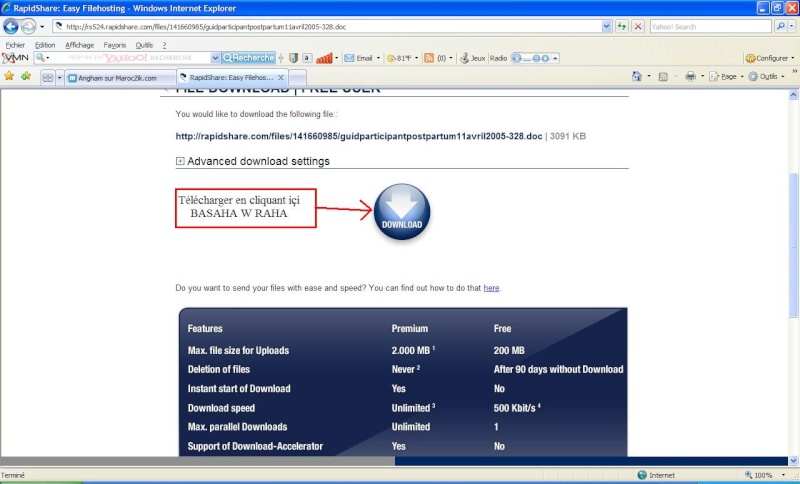Click the small 'a' text toolbar icon

(x=307, y=58)
